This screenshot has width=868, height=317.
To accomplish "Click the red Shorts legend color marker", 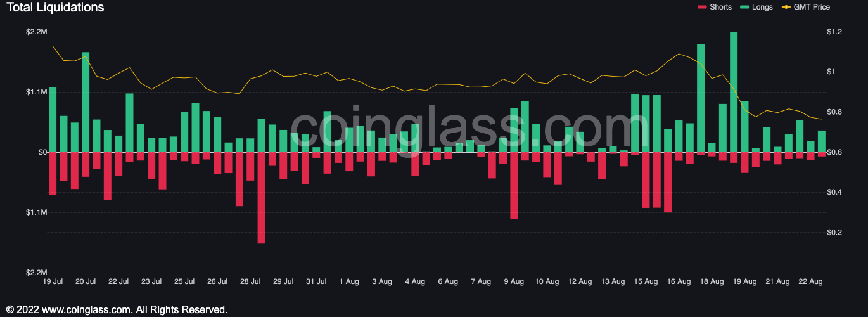I will coord(702,7).
